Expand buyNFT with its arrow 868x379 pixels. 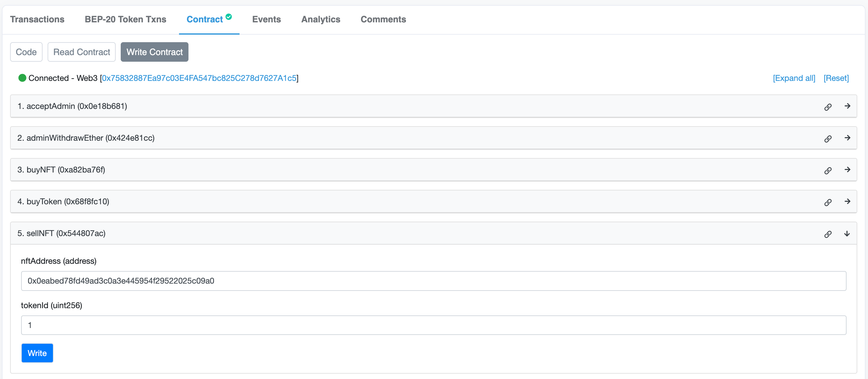(x=847, y=170)
